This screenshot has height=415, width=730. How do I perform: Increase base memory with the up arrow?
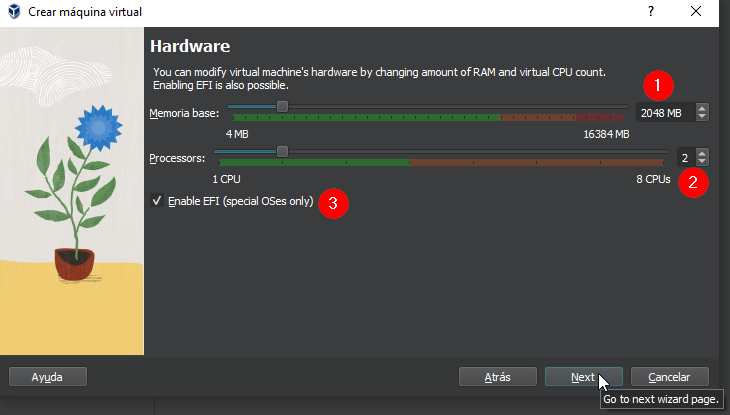point(703,109)
